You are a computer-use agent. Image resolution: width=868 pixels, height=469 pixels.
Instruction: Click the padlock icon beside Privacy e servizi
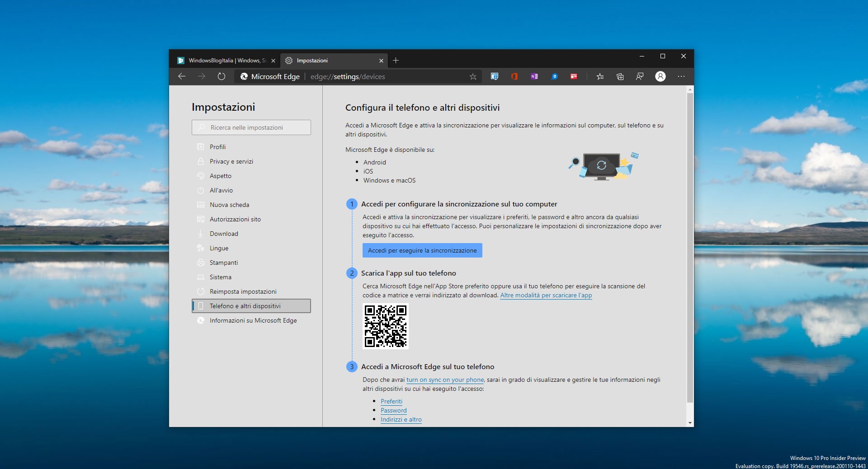click(x=201, y=161)
